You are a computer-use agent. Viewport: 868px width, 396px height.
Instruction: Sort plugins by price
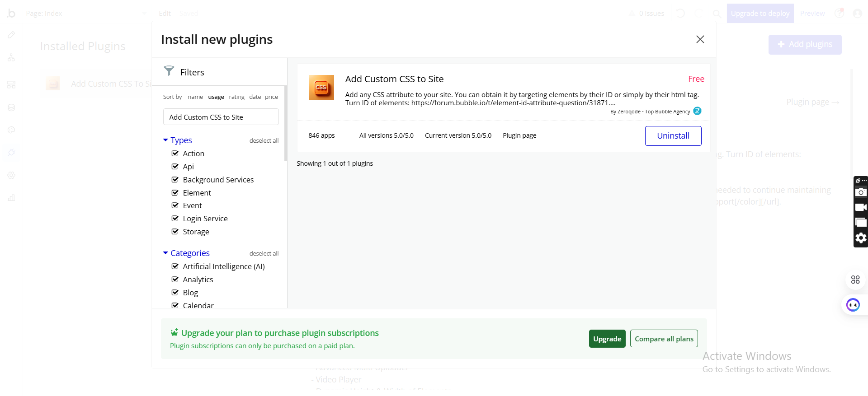pos(271,97)
